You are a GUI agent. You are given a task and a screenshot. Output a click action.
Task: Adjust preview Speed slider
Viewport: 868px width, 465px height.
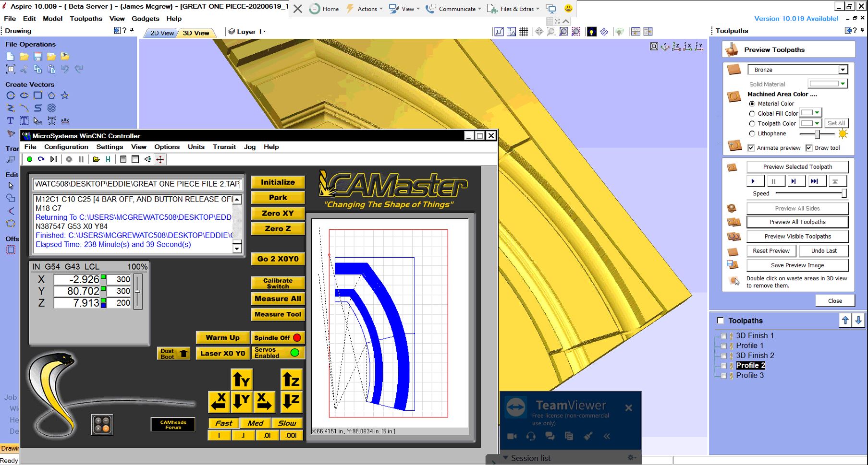(x=844, y=193)
